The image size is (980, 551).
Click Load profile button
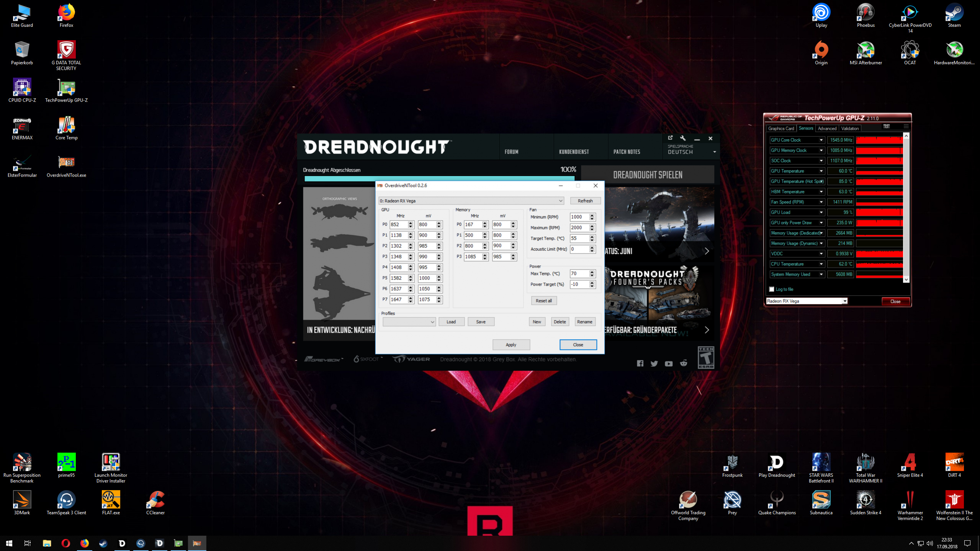coord(451,322)
